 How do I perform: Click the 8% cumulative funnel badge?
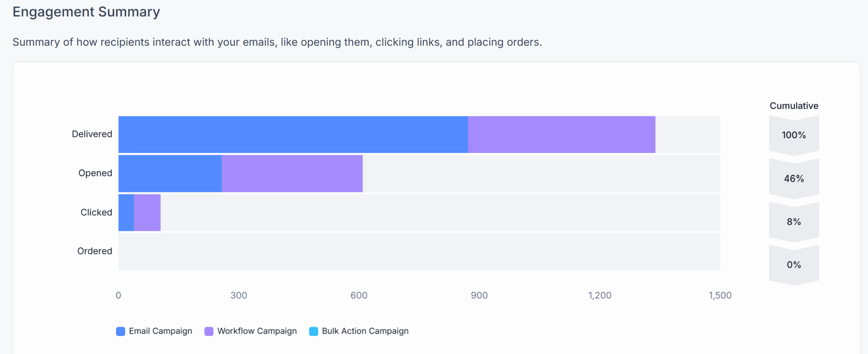coord(794,222)
